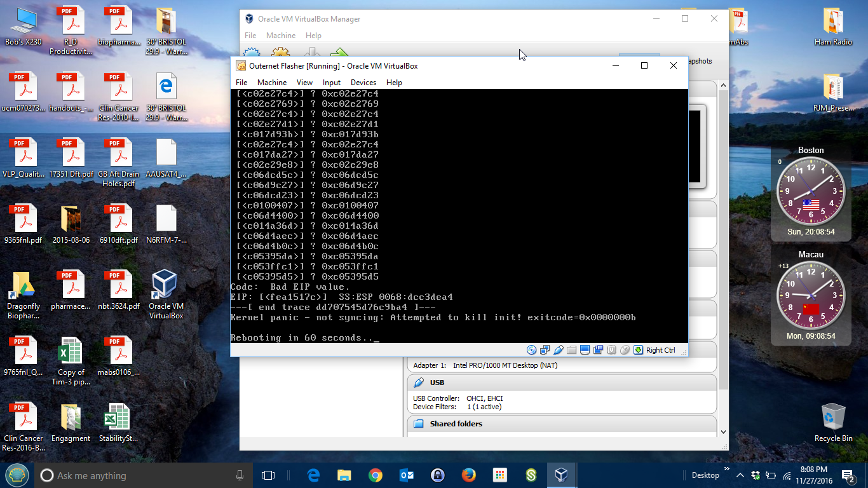The height and width of the screenshot is (488, 868).
Task: Expand the Shared folders section header
Action: pyautogui.click(x=456, y=424)
